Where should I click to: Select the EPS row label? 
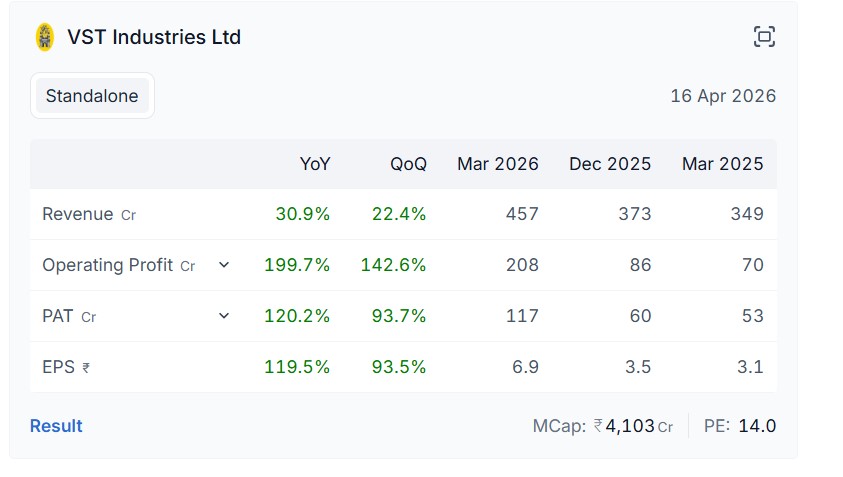point(66,367)
